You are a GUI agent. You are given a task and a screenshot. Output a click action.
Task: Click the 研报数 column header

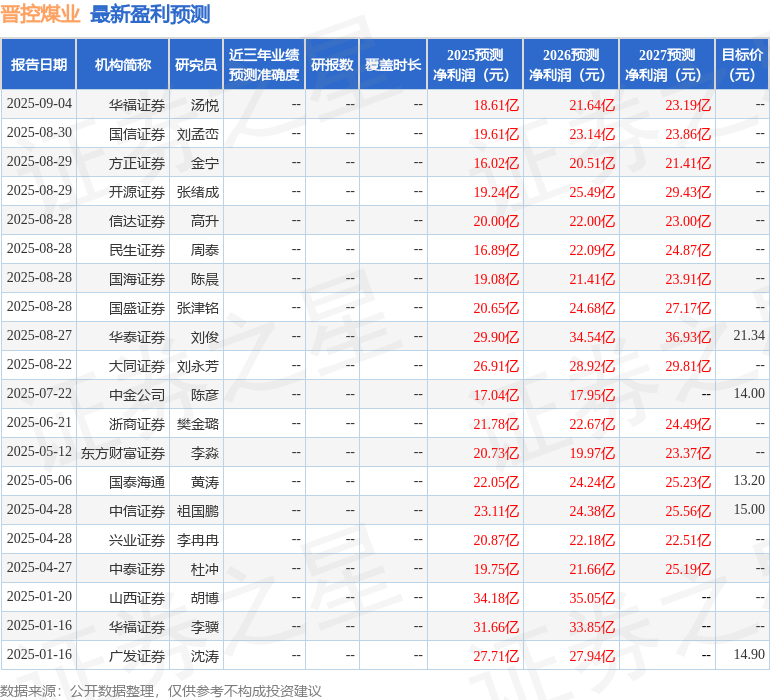click(x=332, y=64)
